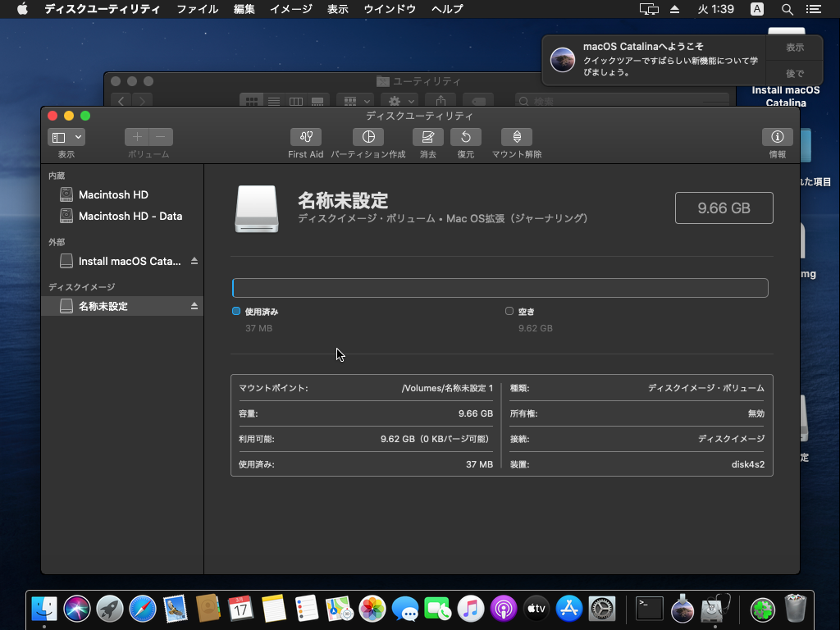This screenshot has width=840, height=630.
Task: Open Maps from the Dock
Action: coord(339,609)
